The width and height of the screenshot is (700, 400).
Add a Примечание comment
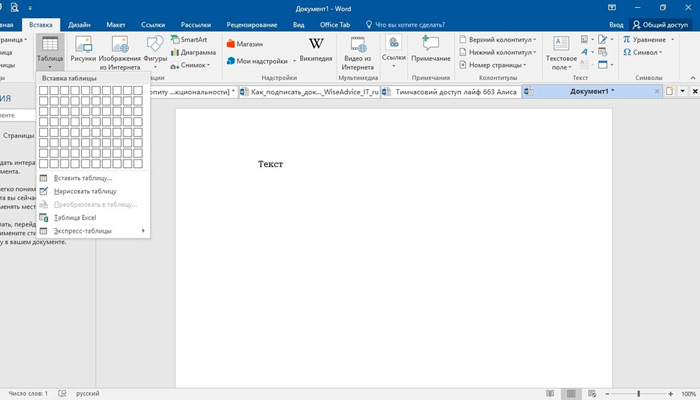431,50
